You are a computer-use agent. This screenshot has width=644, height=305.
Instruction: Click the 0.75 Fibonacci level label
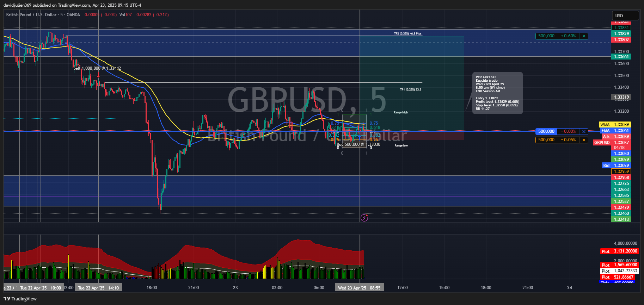pos(374,124)
